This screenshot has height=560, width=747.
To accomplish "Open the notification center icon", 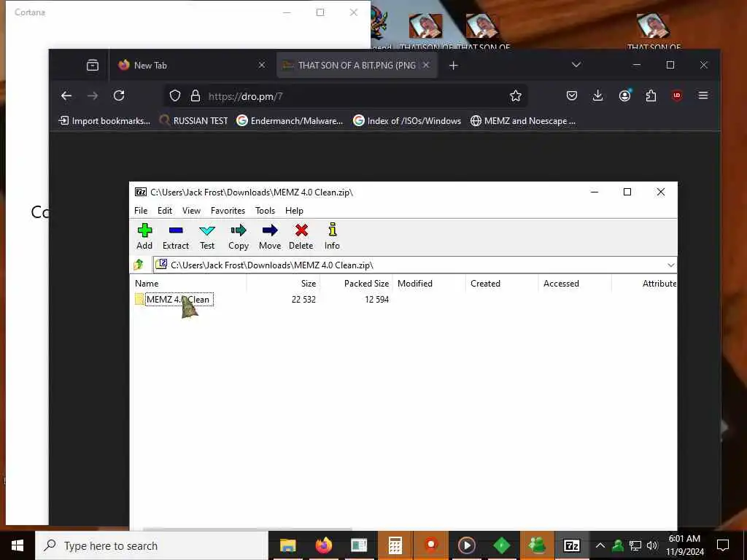I will [723, 545].
